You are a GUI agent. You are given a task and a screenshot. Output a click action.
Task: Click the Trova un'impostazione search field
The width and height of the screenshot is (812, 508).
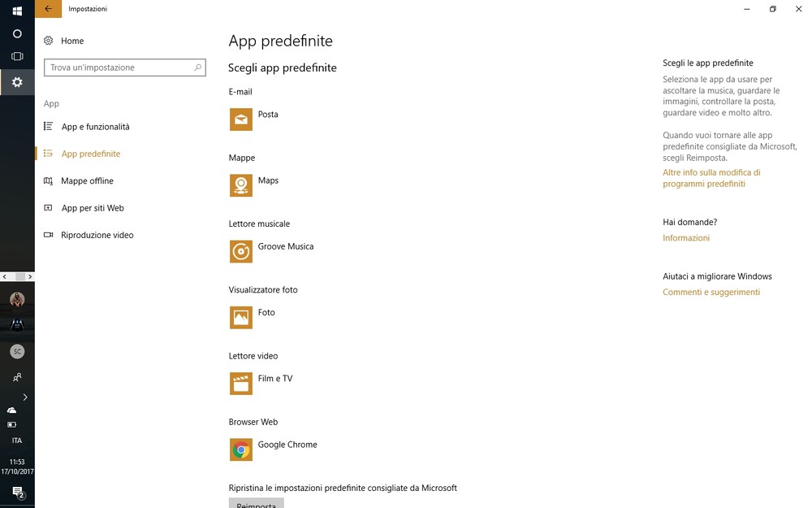pos(119,67)
